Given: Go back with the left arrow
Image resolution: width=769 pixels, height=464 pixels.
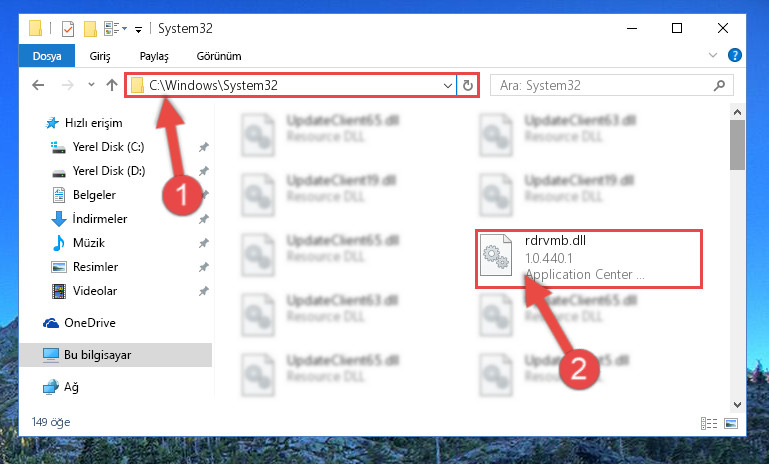Looking at the screenshot, I should (x=38, y=85).
